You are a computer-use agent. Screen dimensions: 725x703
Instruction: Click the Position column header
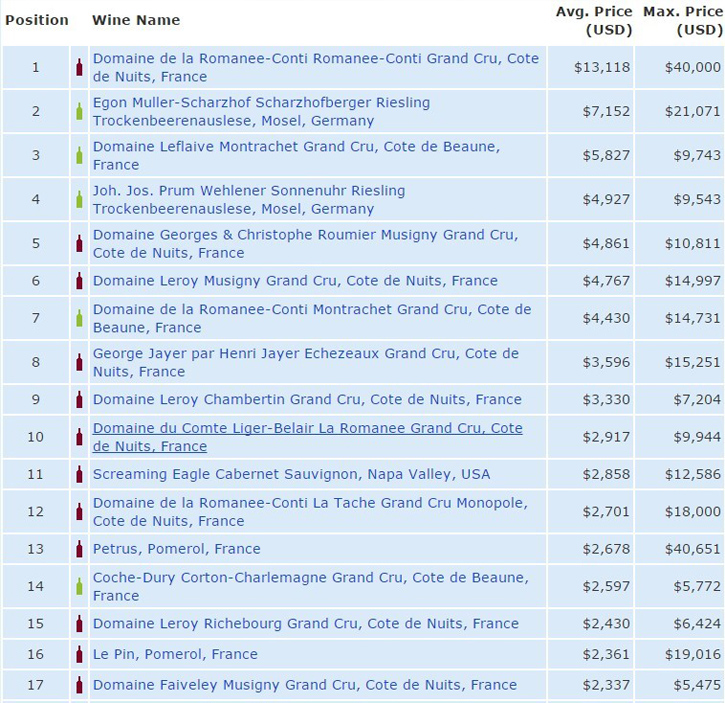click(37, 20)
